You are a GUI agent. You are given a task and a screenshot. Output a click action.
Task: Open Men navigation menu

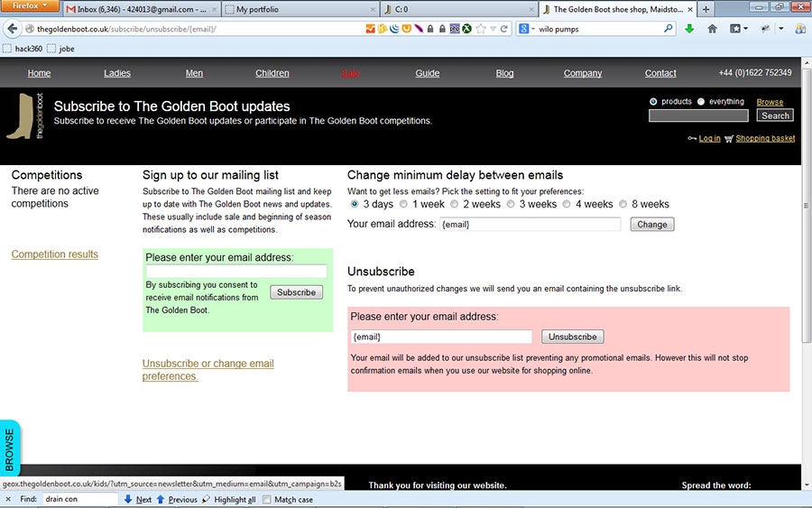tap(194, 73)
